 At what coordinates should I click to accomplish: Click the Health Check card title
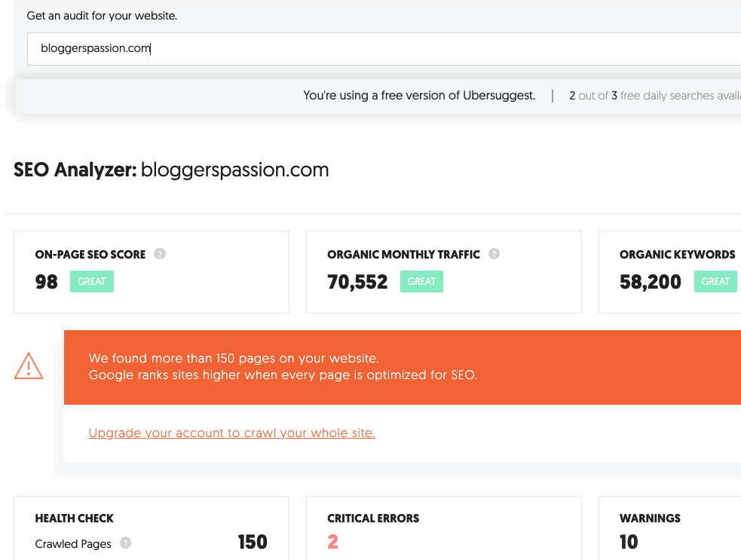[75, 519]
